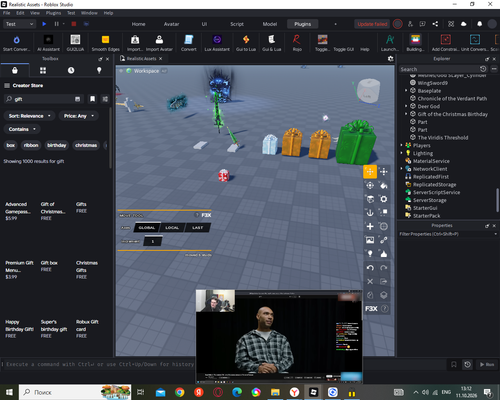
Task: Toggle the saved bookmark filter in Toolbox
Action: tap(92, 99)
